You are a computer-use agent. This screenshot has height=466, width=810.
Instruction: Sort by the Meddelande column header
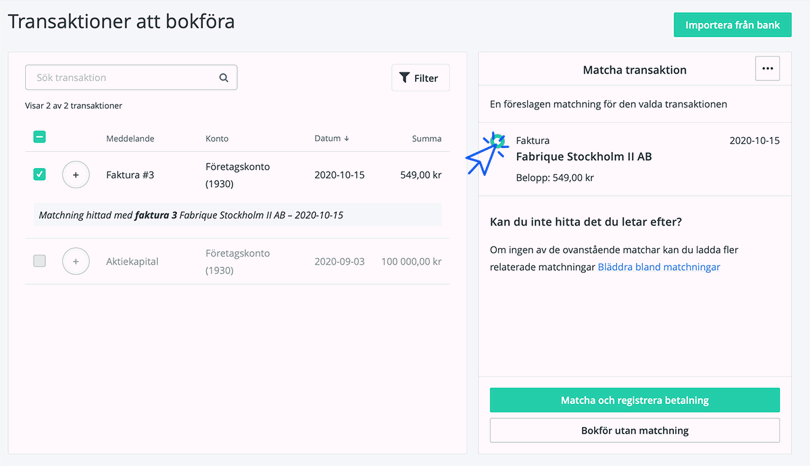(x=130, y=138)
